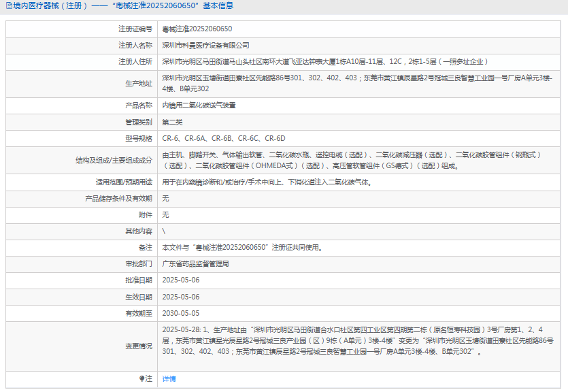The image size is (568, 392).
Task: Click the 备注 label
Action: [146, 248]
